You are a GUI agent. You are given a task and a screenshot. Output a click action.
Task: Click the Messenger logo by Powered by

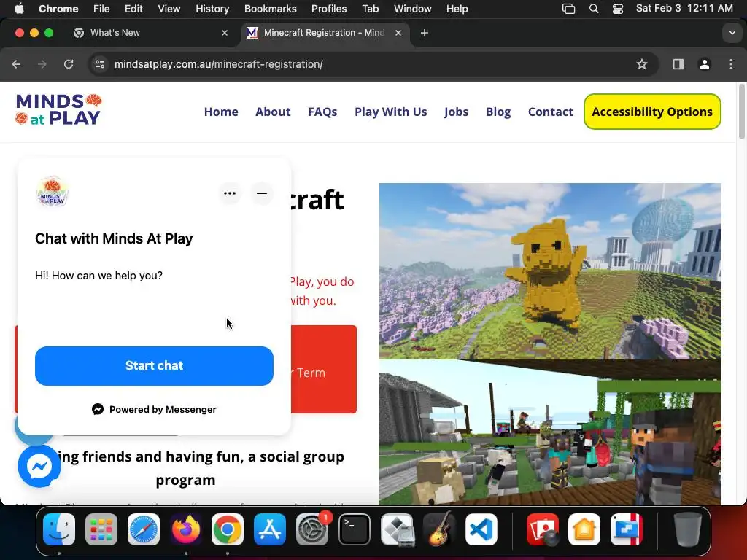(98, 410)
